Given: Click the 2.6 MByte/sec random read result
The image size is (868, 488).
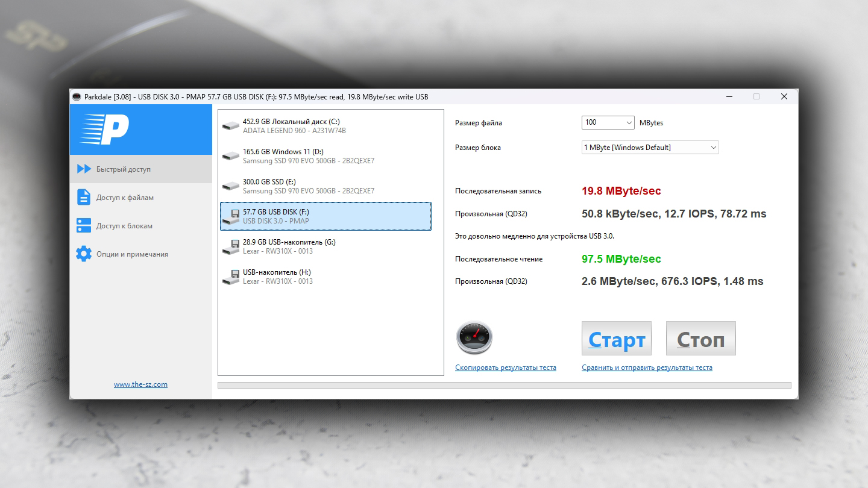Looking at the screenshot, I should pyautogui.click(x=673, y=281).
